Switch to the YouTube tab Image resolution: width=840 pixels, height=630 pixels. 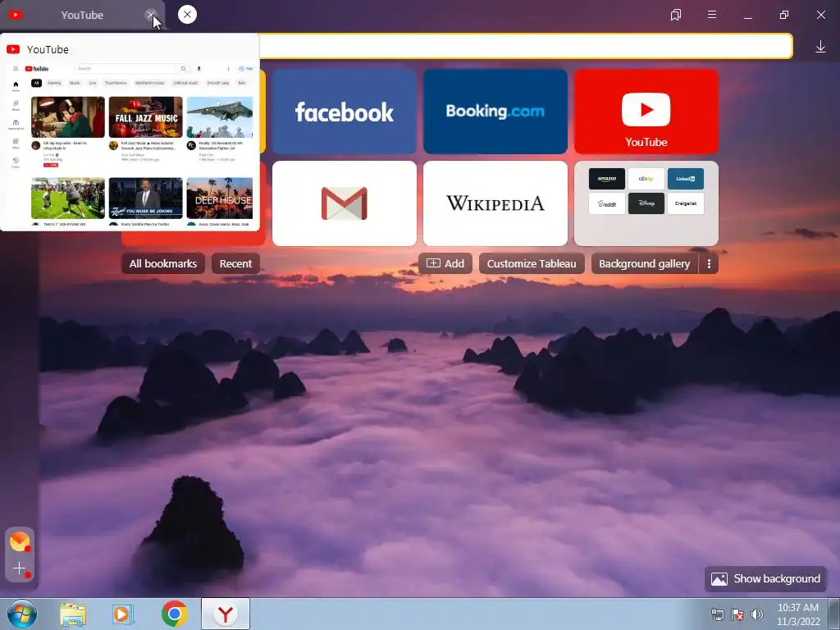(82, 15)
